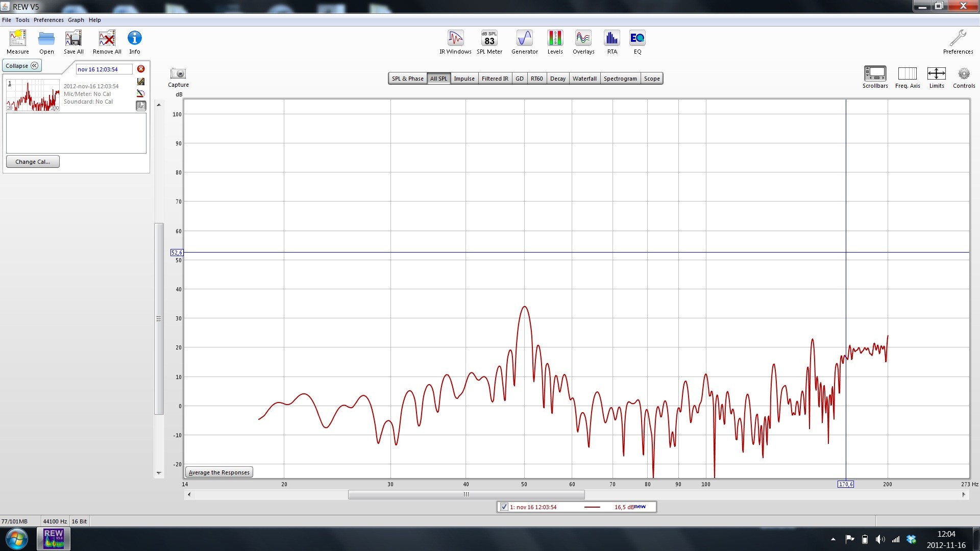Open graph Limits settings

click(x=937, y=77)
